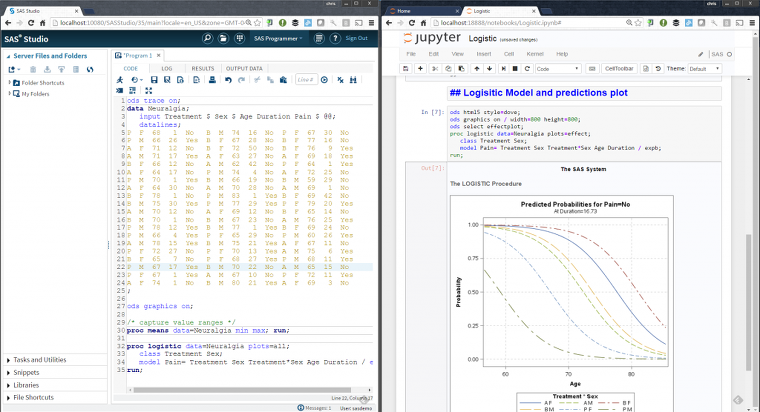Interrupt kernel with Jupyter stop button
Image resolution: width=760 pixels, height=412 pixels.
[x=515, y=68]
